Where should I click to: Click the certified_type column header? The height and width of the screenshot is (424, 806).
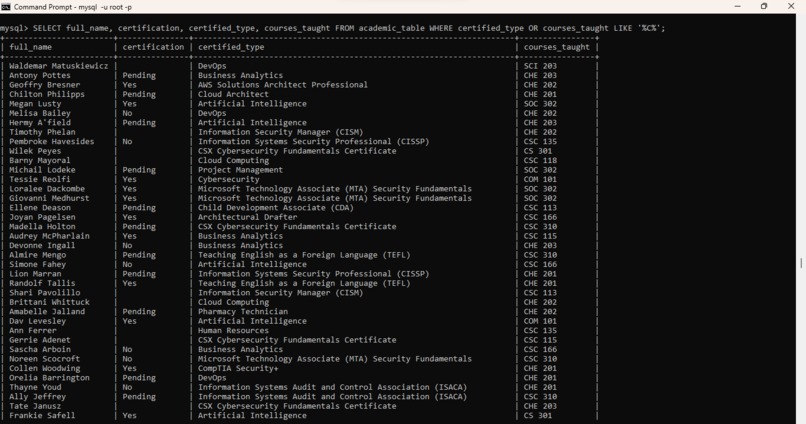coord(231,47)
